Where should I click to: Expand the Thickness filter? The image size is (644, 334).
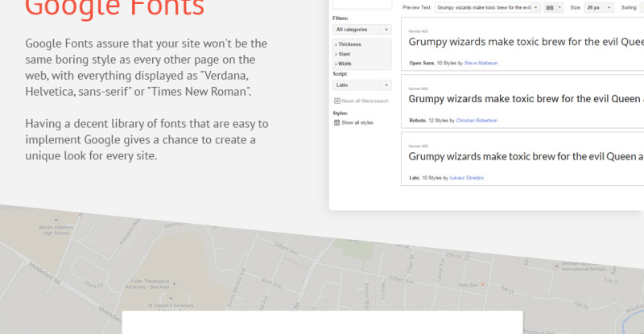coord(348,44)
